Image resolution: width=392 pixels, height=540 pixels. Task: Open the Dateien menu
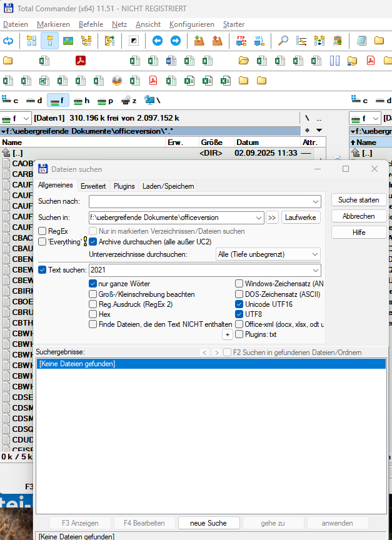click(16, 24)
